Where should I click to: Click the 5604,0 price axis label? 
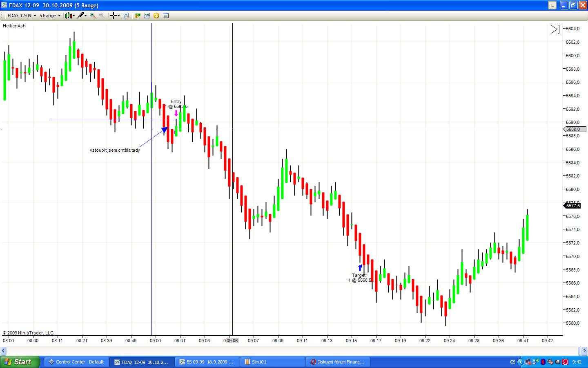pyautogui.click(x=573, y=29)
